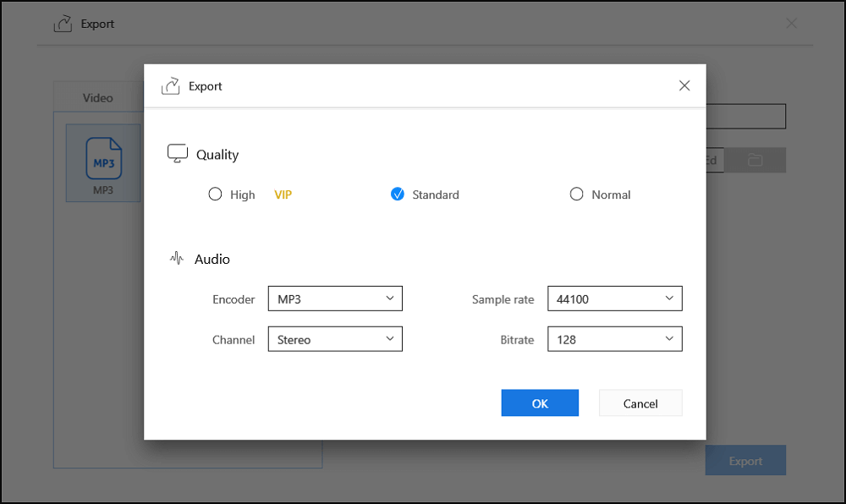This screenshot has width=846, height=504.
Task: Click the VIP badge next to High
Action: 283,194
